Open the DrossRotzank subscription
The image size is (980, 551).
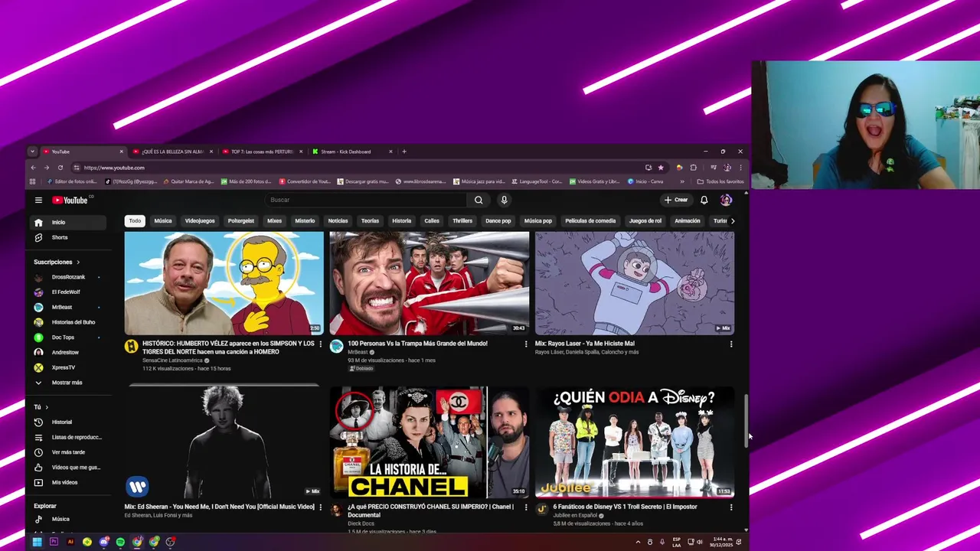pyautogui.click(x=68, y=277)
